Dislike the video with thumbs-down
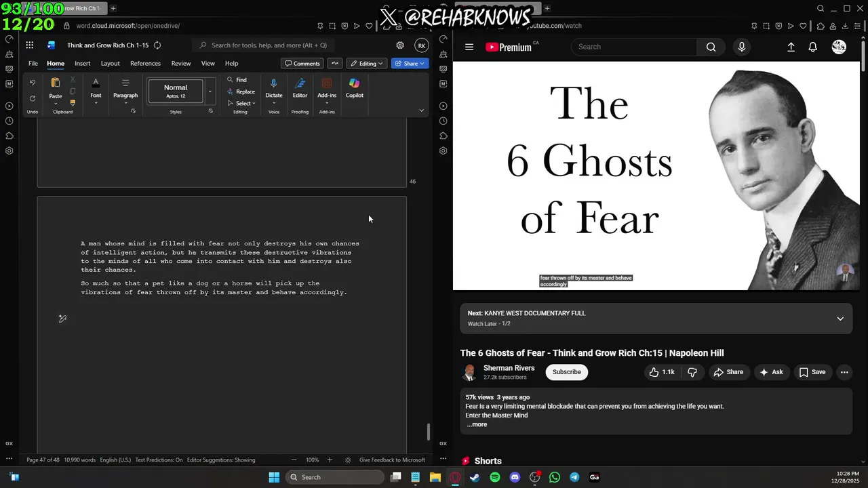This screenshot has width=868, height=488. 692,372
